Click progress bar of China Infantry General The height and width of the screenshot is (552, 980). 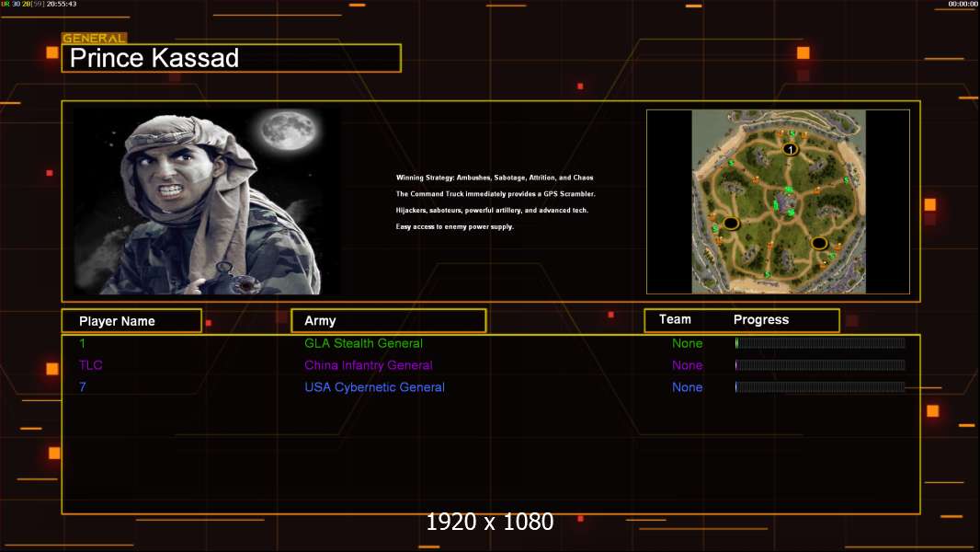click(820, 364)
